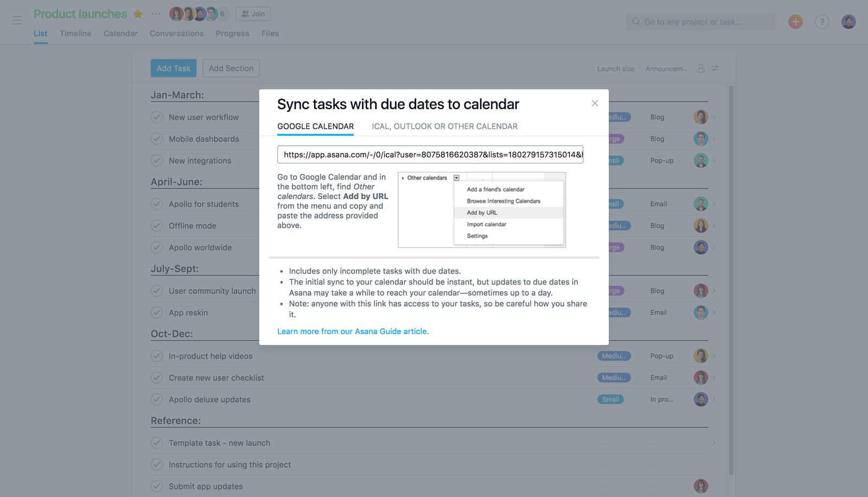The image size is (868, 497).
Task: Select iCal, Outlook or Other Calendar tab
Action: (x=444, y=126)
